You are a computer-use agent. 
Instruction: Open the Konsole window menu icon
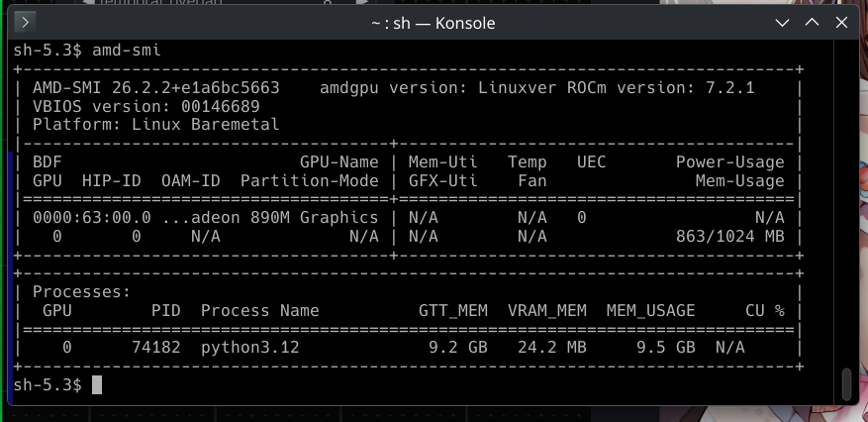25,23
